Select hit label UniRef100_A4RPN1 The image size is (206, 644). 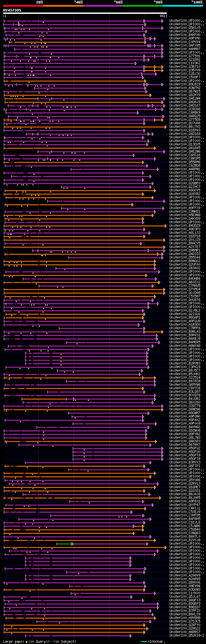(x=185, y=169)
